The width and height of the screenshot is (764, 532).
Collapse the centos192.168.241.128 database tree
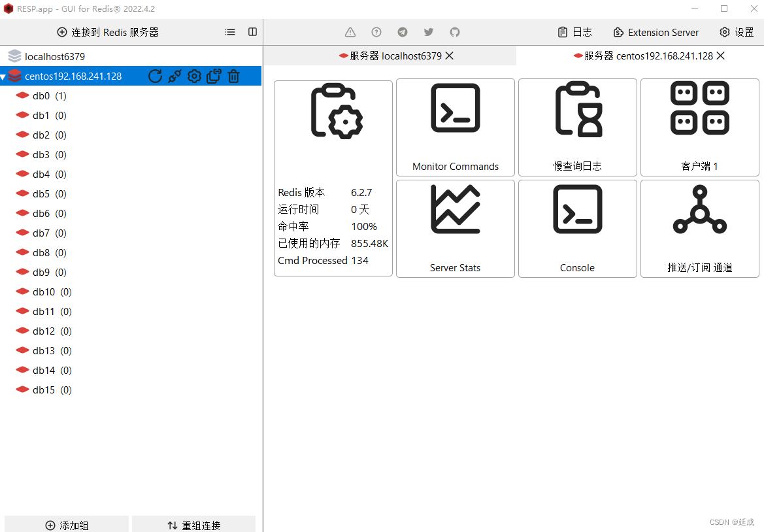point(7,76)
